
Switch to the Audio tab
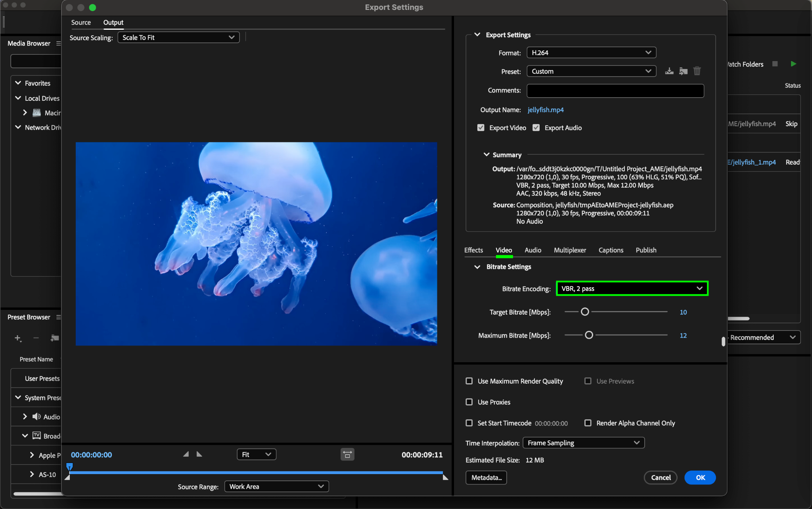tap(532, 250)
